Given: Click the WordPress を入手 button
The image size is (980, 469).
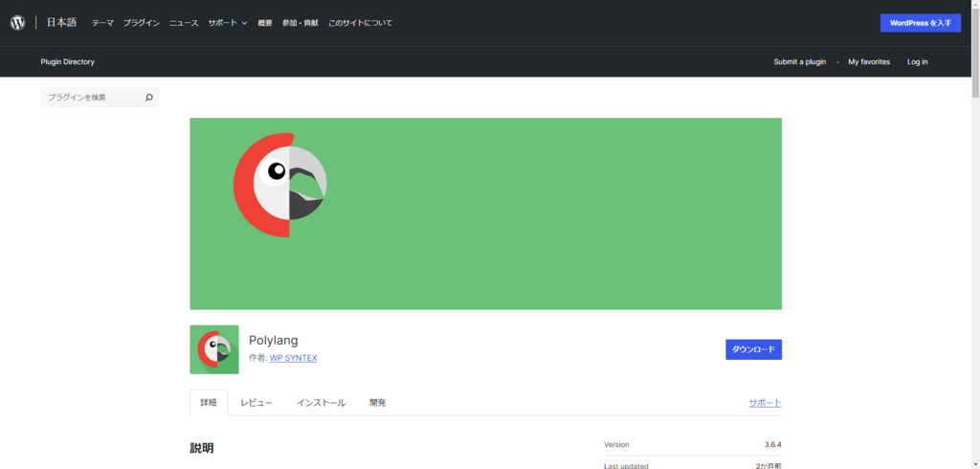Looking at the screenshot, I should 921,23.
